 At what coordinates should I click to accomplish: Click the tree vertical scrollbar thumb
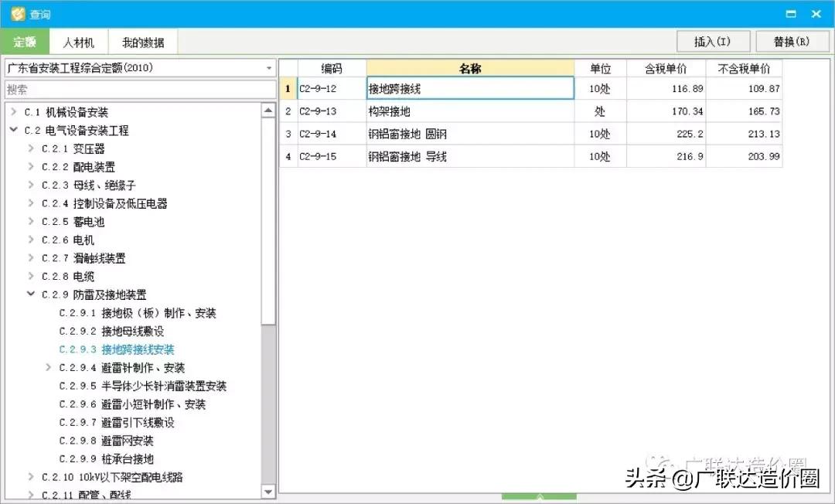pos(268,221)
